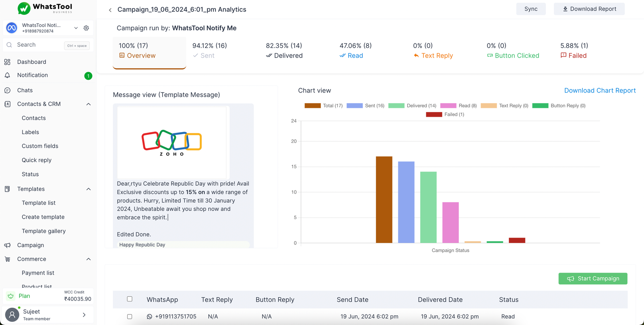This screenshot has height=325, width=644.
Task: Collapse the Templates section chevron
Action: pos(89,189)
